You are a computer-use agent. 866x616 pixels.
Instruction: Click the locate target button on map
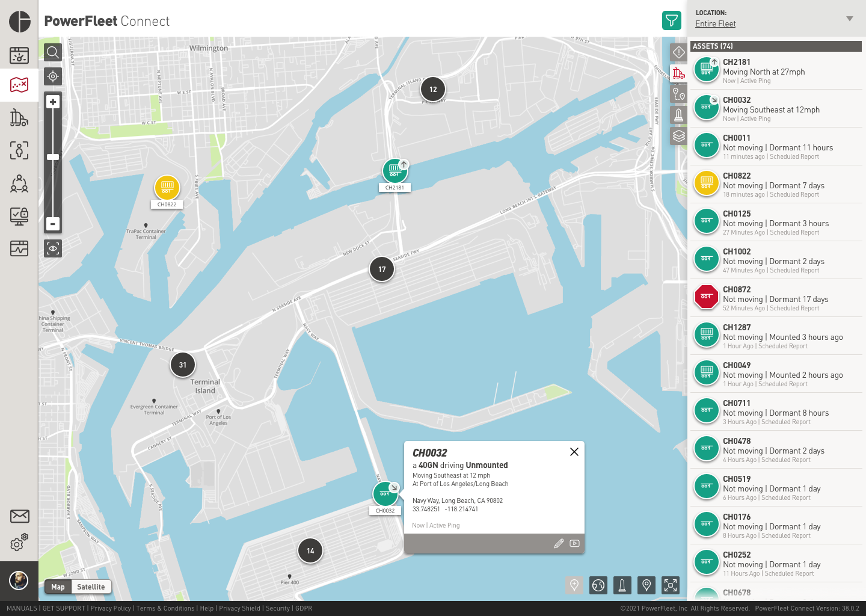pos(53,76)
